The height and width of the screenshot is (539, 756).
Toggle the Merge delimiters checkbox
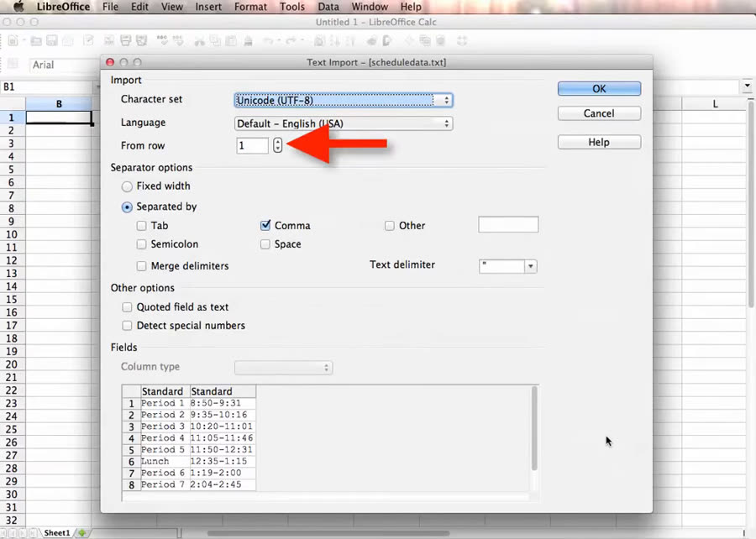[141, 266]
